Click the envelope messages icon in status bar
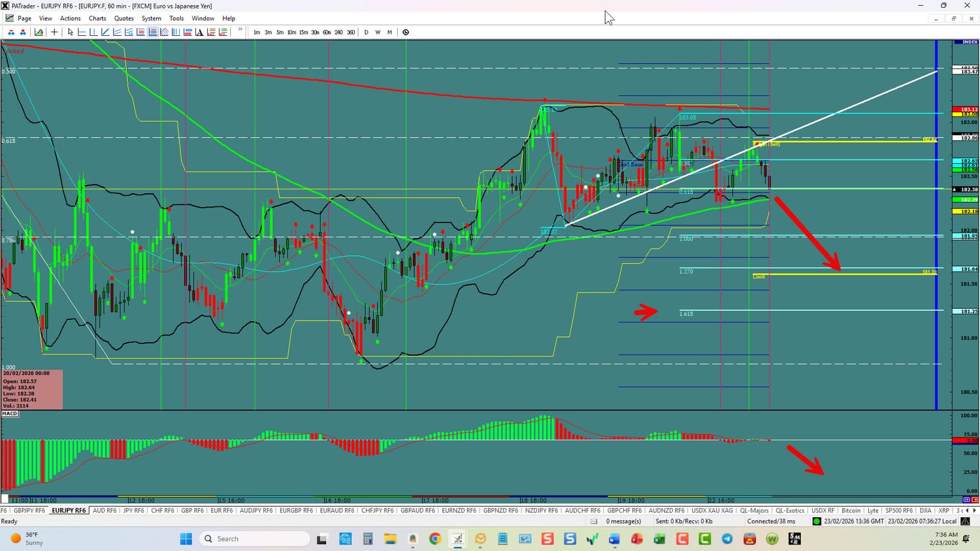 coord(594,521)
